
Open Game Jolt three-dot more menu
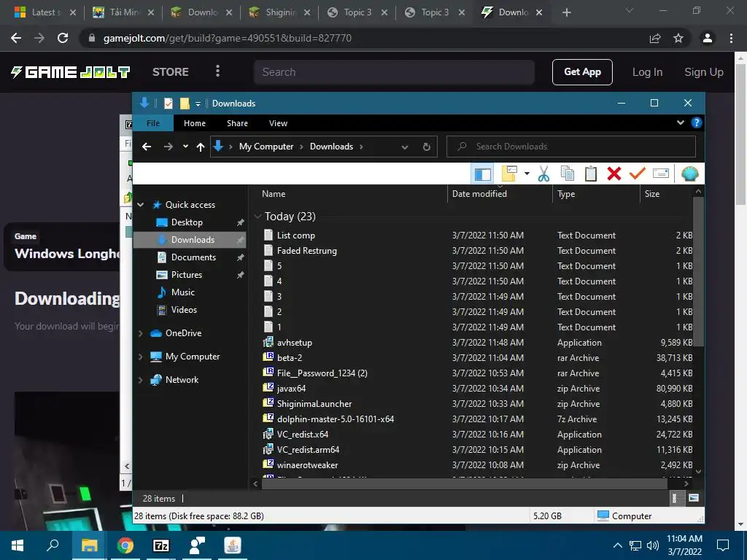(217, 71)
